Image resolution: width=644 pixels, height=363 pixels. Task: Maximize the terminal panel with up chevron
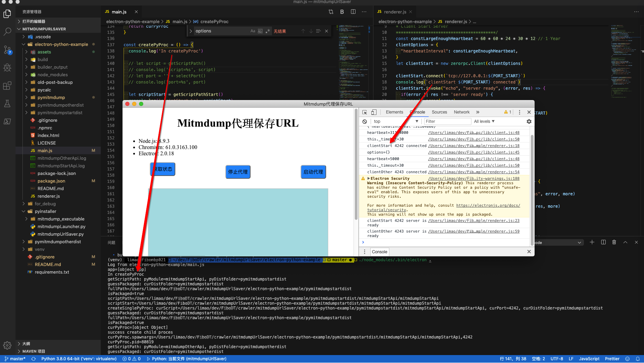pos(625,242)
